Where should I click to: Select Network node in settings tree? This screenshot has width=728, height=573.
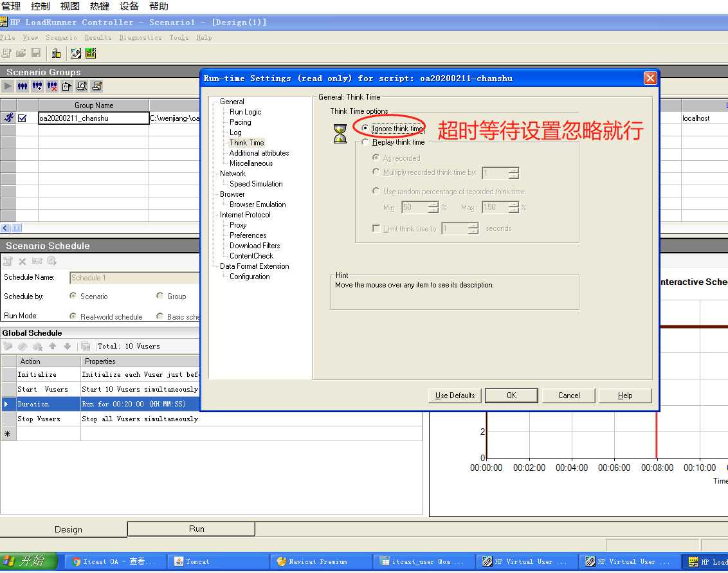coord(233,174)
